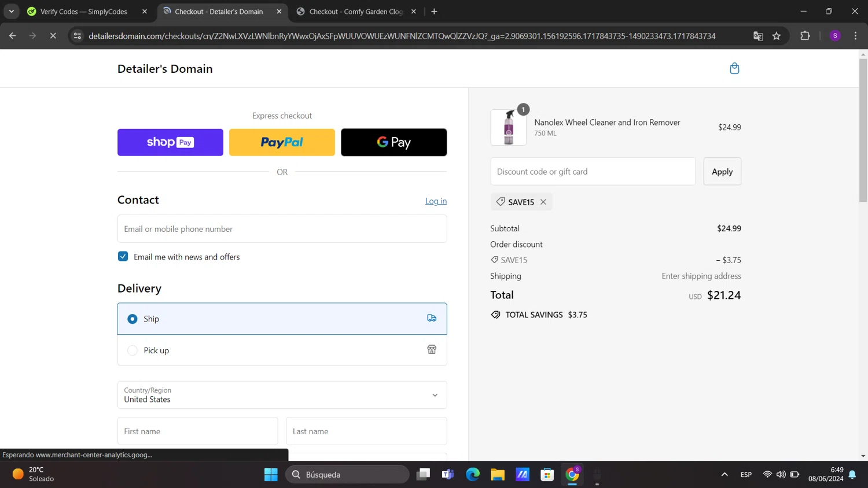This screenshot has height=488, width=868.
Task: Select the Checkout - Detailer's Domain tab
Action: tap(219, 12)
